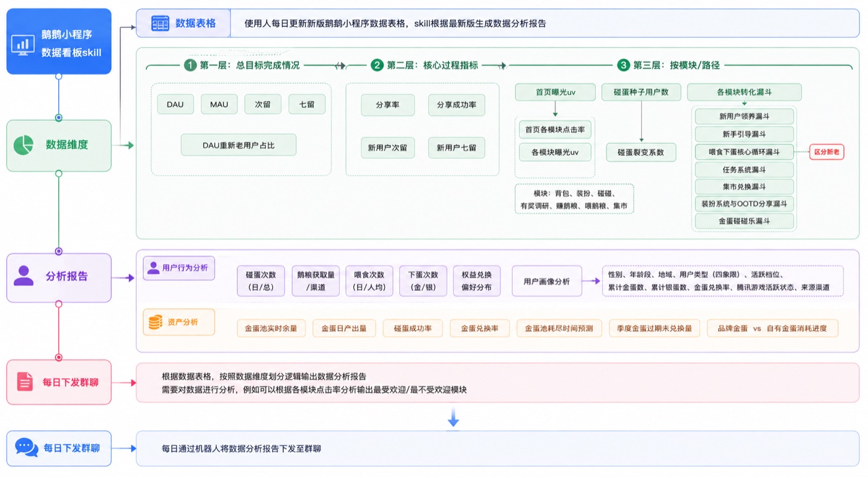Select the 新用户次留 box
The width and height of the screenshot is (868, 477).
pyautogui.click(x=387, y=148)
